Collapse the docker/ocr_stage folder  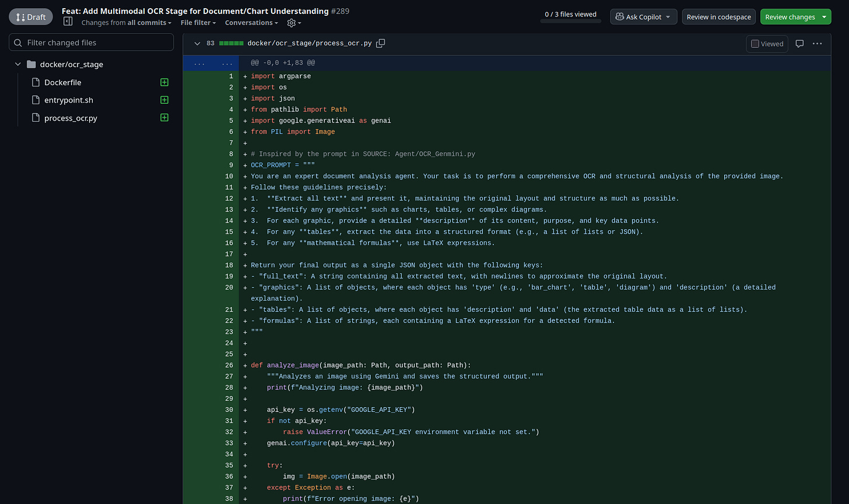(17, 64)
